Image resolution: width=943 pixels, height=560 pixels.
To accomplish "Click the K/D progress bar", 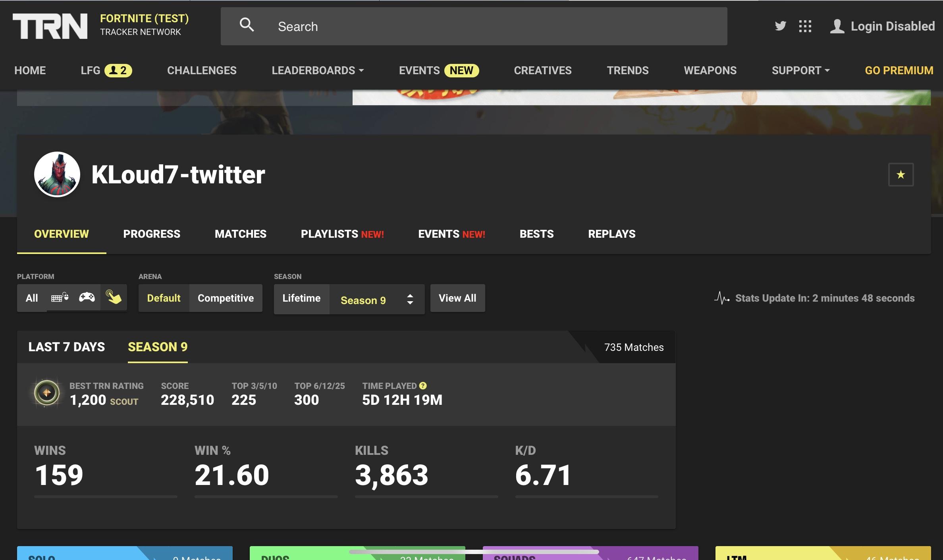I will click(x=586, y=496).
